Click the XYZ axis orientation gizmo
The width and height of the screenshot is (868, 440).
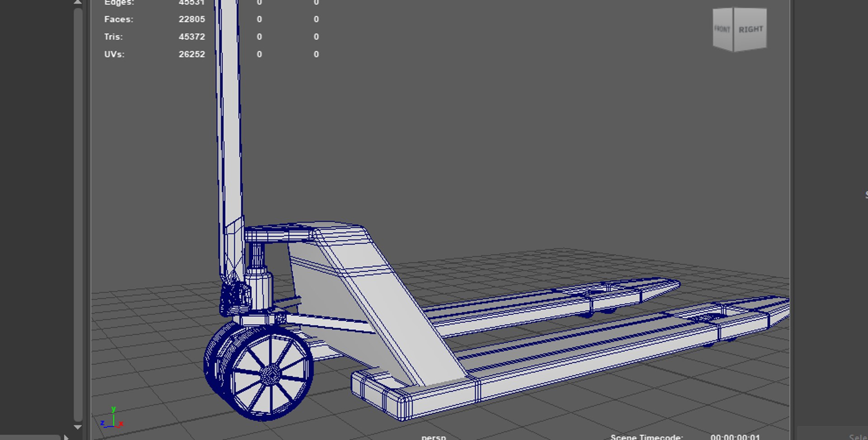(x=112, y=418)
